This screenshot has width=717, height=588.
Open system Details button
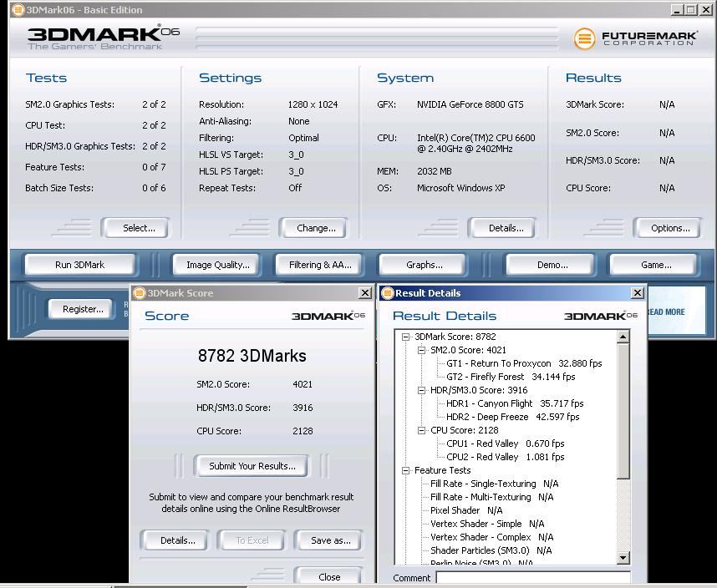[502, 228]
